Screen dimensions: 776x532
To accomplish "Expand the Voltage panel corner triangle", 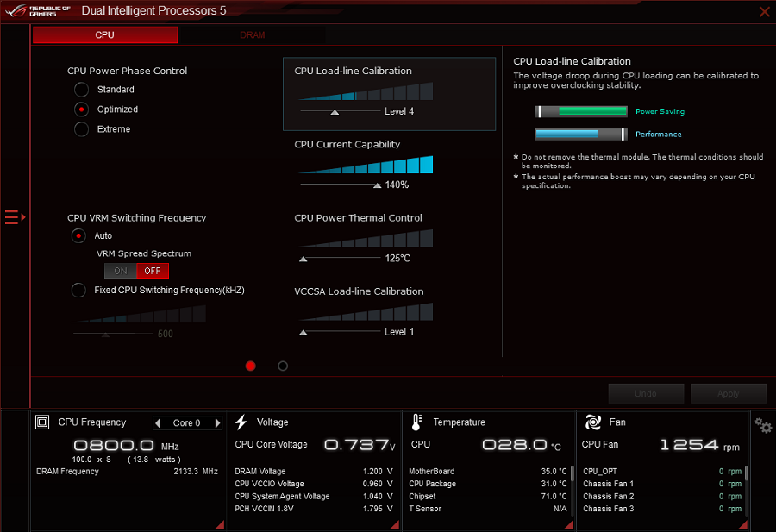I will [394, 524].
